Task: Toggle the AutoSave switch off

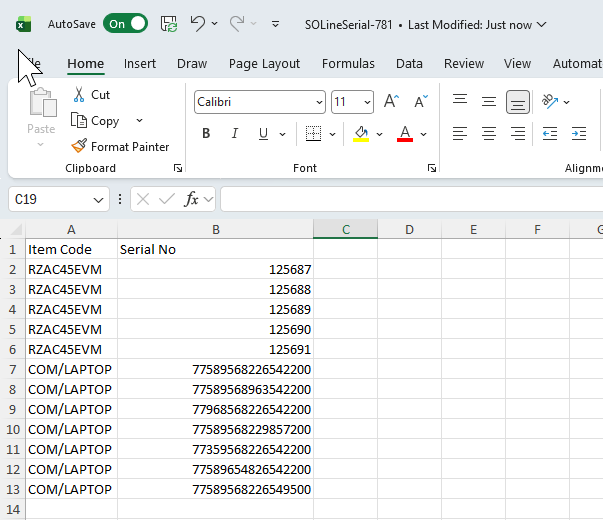Action: point(125,24)
